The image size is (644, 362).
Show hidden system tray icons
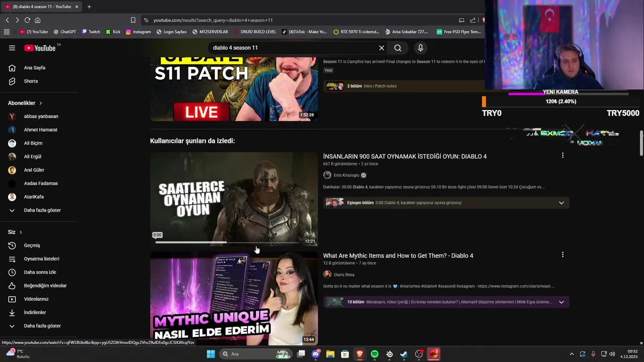572,354
